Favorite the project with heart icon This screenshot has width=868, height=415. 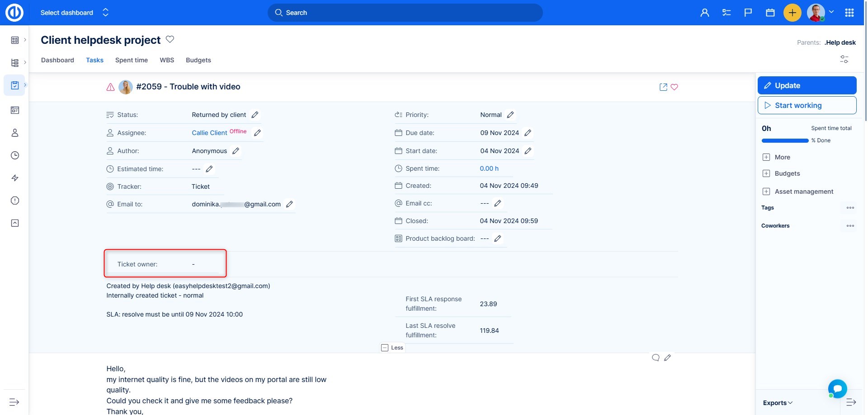pyautogui.click(x=170, y=39)
